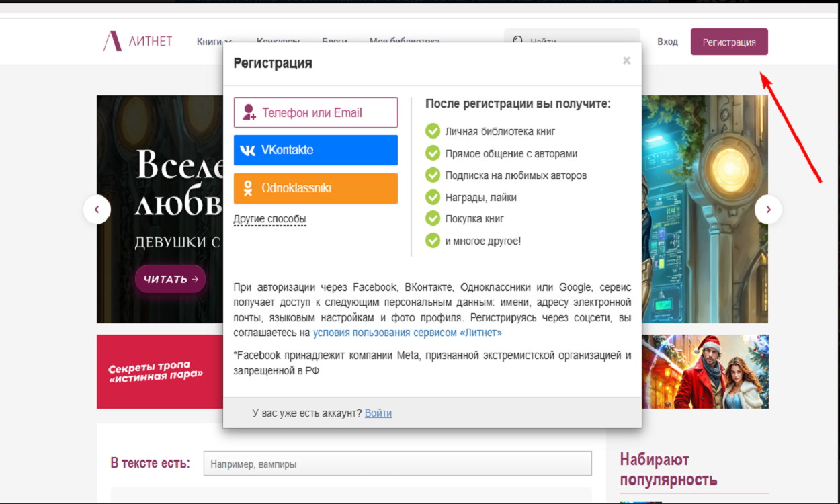
Task: Click the Регистрация button in header
Action: [x=729, y=42]
